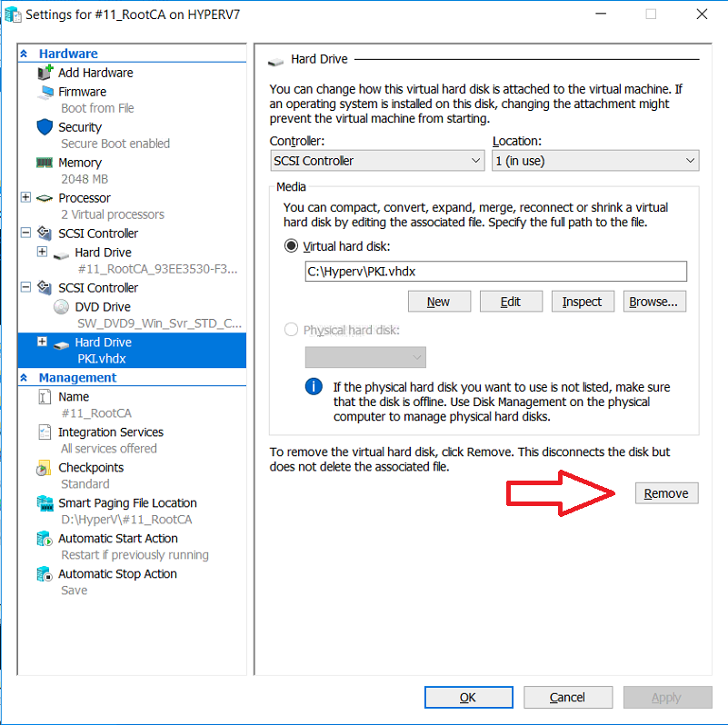Click the Cancel button

coord(568,697)
